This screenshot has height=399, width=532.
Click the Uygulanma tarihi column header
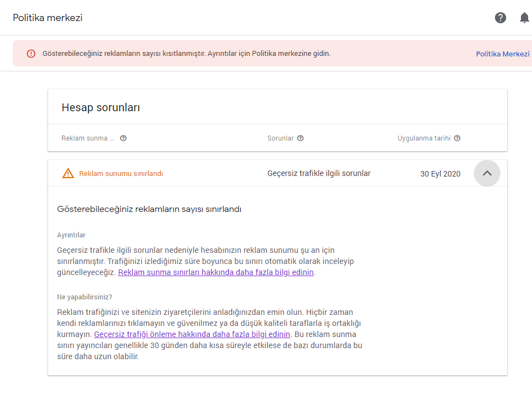click(x=423, y=138)
